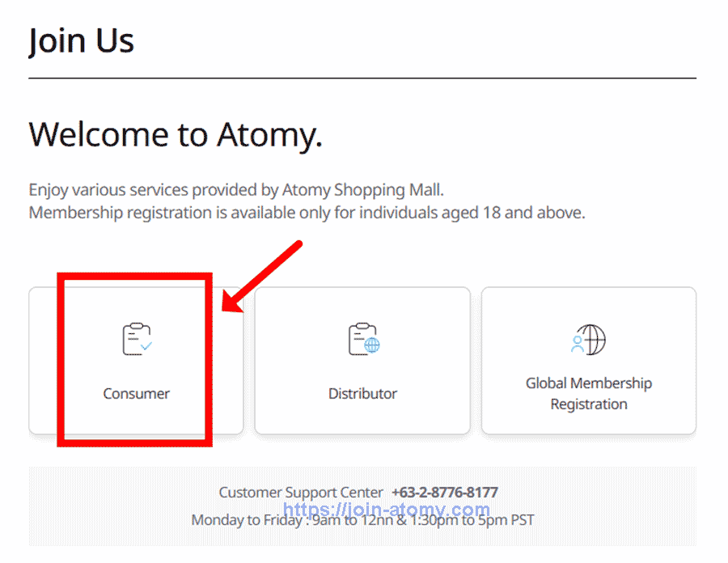
Task: Click the support hours text below the phone number
Action: pos(362,520)
